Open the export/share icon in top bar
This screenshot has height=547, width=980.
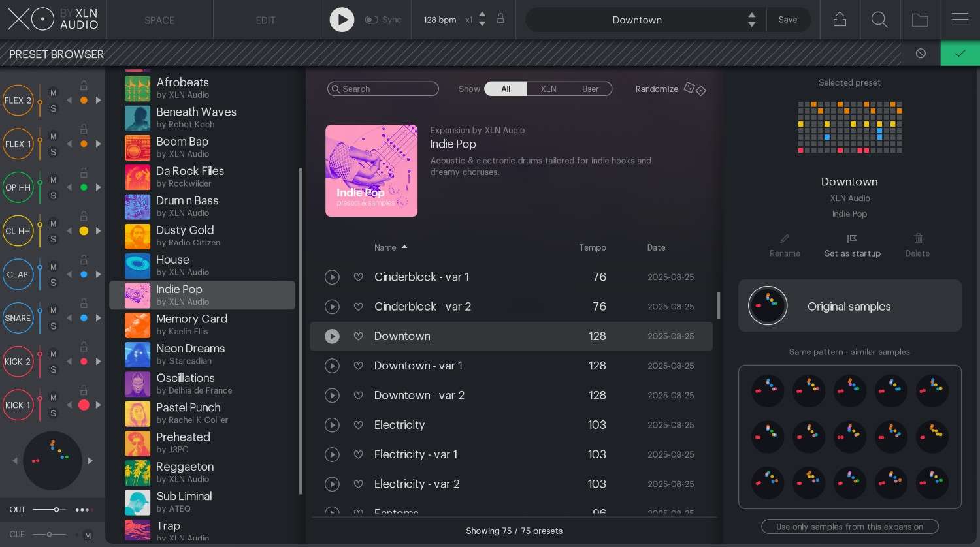840,20
